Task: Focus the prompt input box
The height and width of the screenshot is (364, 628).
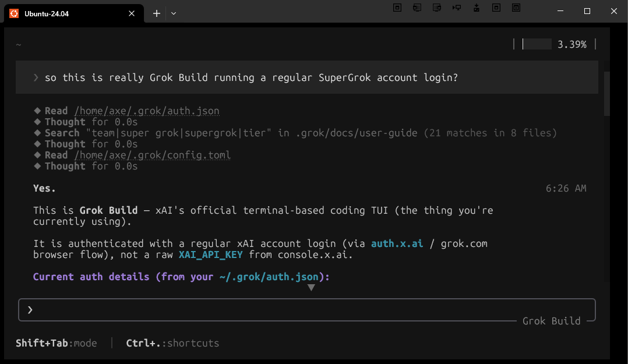Action: coord(307,310)
